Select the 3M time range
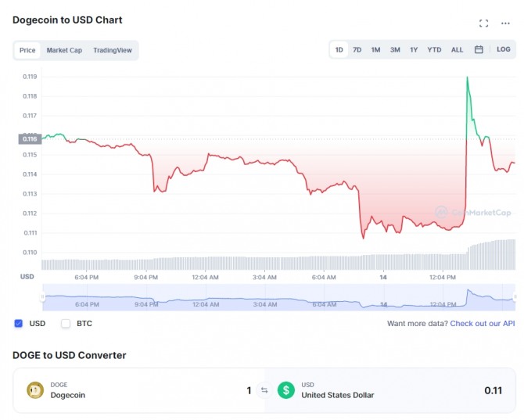 pyautogui.click(x=395, y=50)
